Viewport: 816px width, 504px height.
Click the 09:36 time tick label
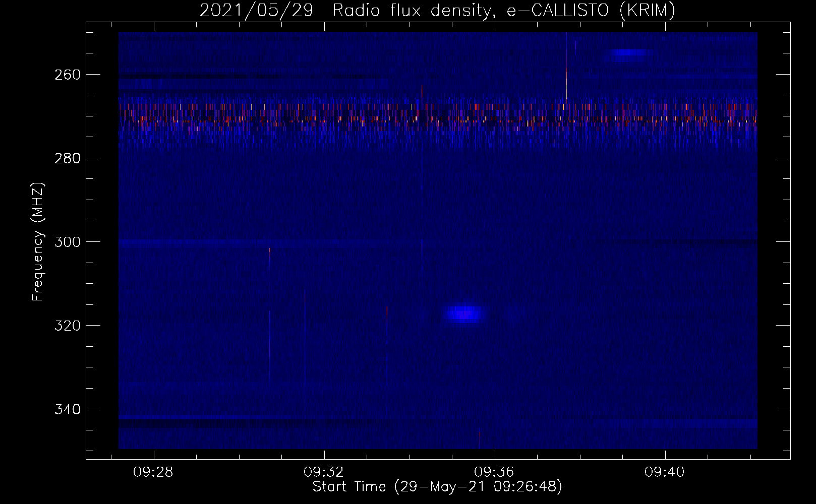495,472
